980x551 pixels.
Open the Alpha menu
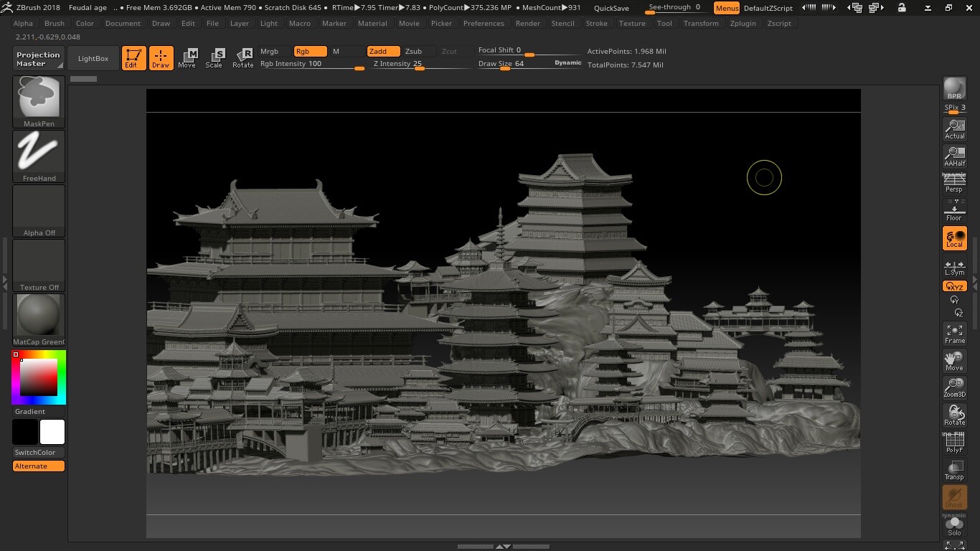pos(23,23)
